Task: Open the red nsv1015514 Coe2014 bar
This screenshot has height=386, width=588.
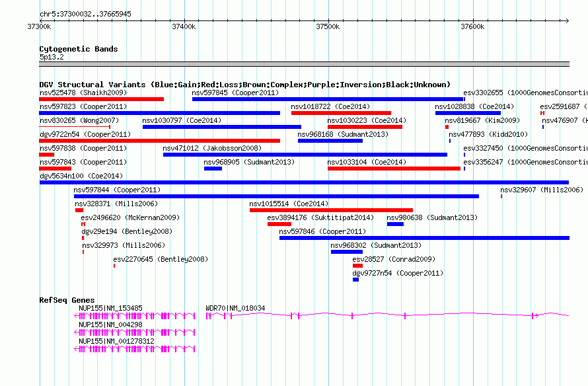Action: (x=331, y=210)
